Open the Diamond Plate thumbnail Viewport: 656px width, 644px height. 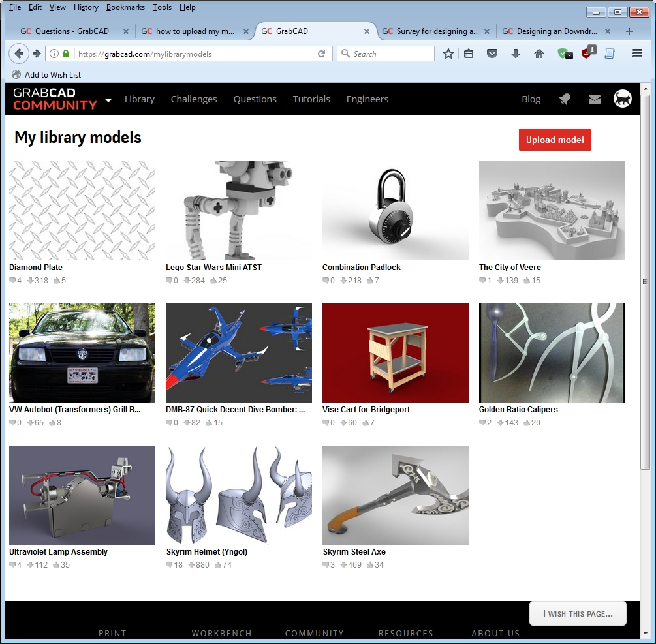pos(82,211)
